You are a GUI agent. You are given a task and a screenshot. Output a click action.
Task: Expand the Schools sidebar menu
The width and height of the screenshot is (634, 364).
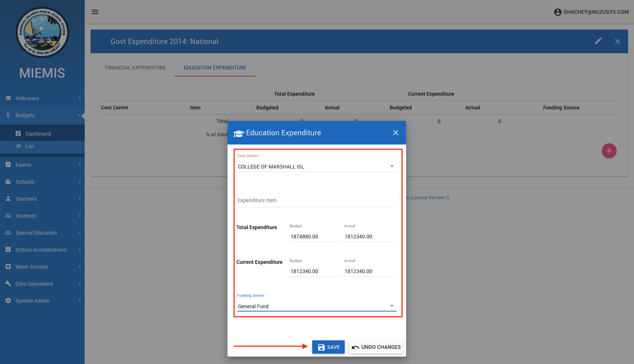pyautogui.click(x=42, y=182)
